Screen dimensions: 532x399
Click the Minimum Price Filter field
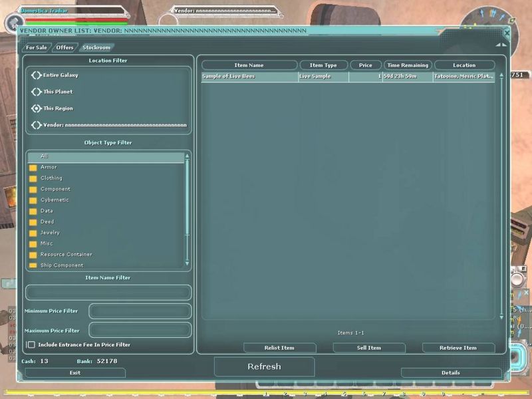(140, 311)
